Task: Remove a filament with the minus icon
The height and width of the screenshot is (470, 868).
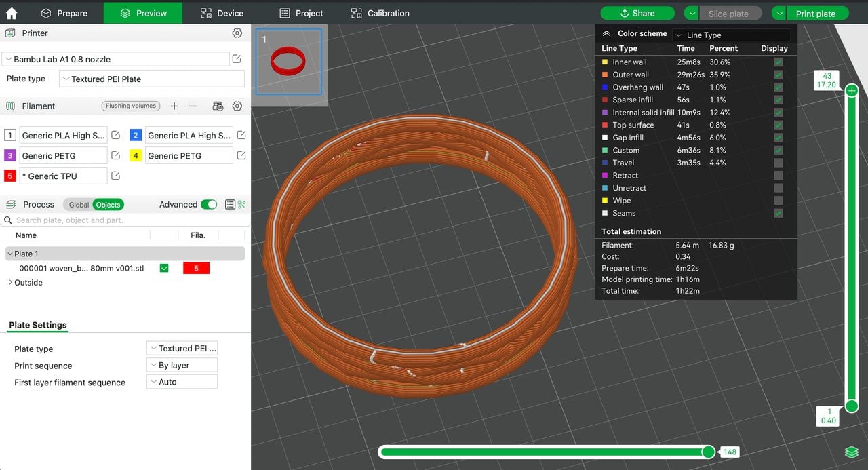Action: 193,106
